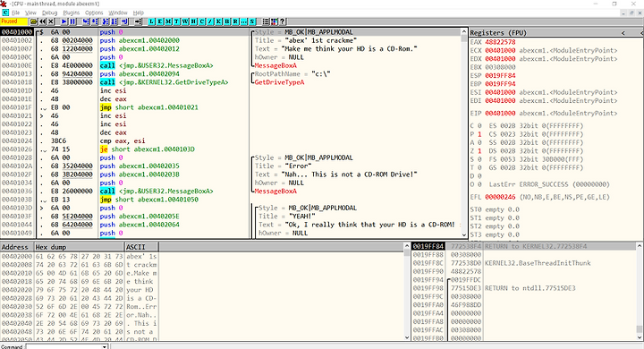Click the EIP register value 00401000
The height and width of the screenshot is (349, 644).
[500, 113]
